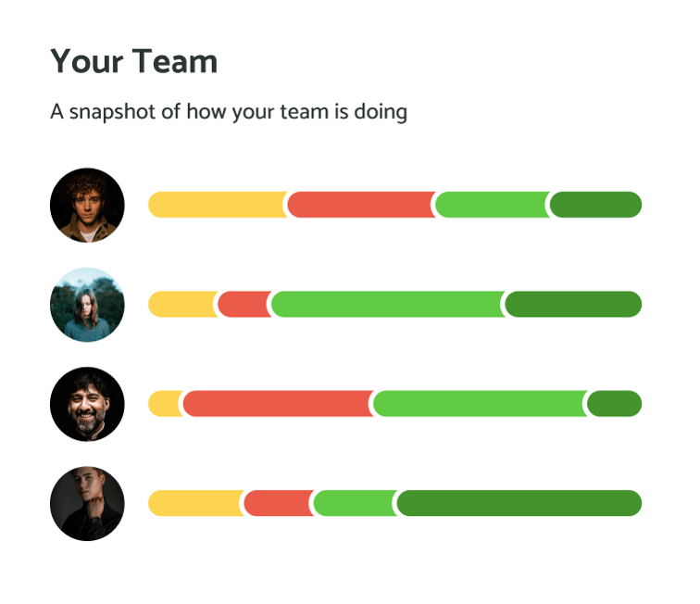The height and width of the screenshot is (604, 700).
Task: Click yellow segment beside man touching chin
Action: tap(195, 503)
